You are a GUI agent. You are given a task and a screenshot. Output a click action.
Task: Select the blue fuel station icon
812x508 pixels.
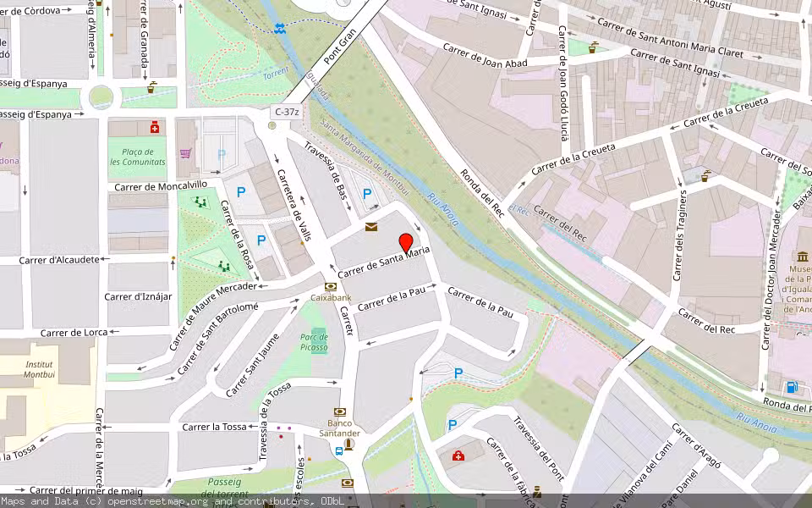coord(792,387)
